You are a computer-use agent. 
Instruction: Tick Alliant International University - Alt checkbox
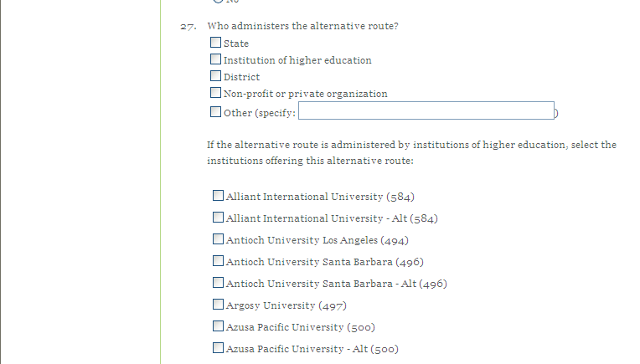[x=219, y=218]
